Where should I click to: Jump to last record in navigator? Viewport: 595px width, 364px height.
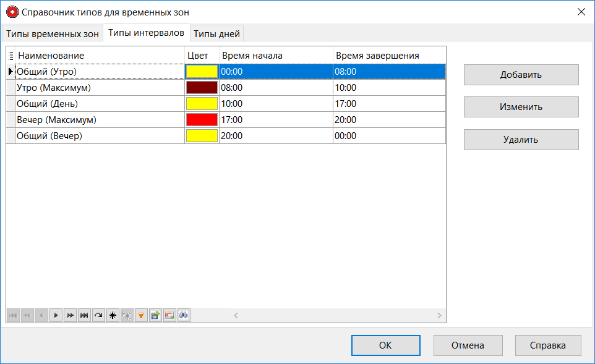pos(84,315)
